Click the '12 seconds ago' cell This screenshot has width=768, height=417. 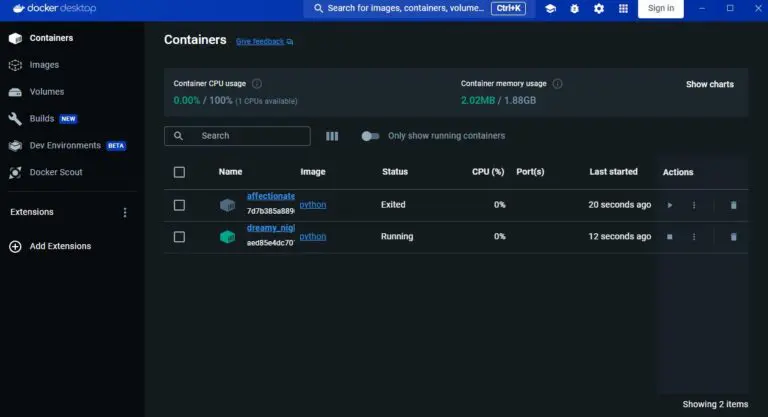coord(620,237)
